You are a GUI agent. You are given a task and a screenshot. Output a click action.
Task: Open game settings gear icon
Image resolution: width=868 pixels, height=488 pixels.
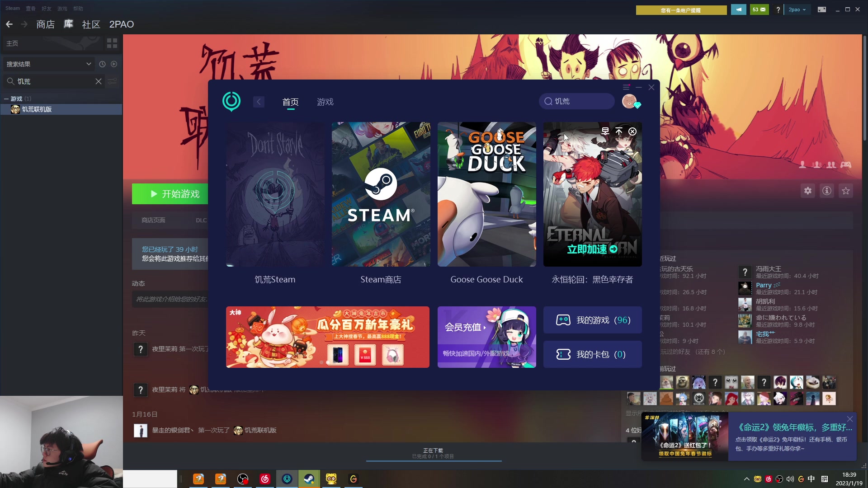coord(808,191)
